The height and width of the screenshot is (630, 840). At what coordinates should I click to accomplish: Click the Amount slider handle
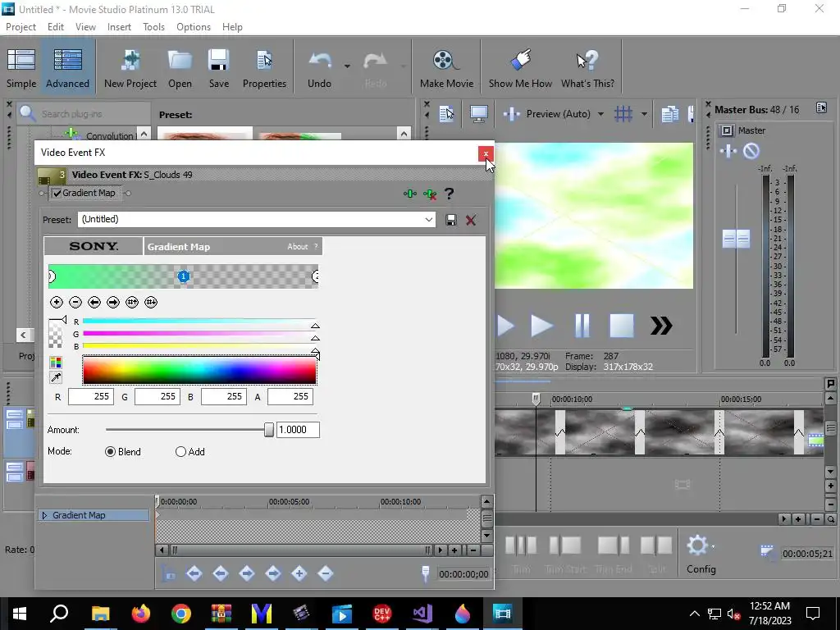point(269,430)
